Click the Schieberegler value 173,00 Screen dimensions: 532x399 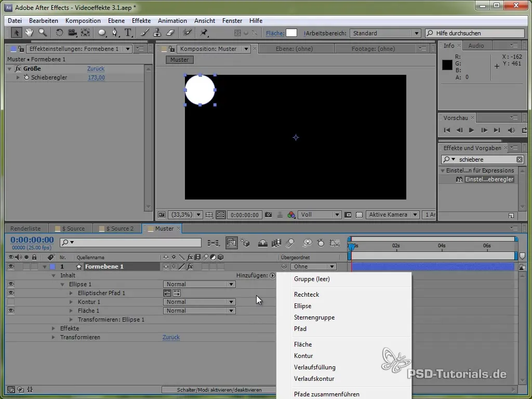click(x=96, y=77)
